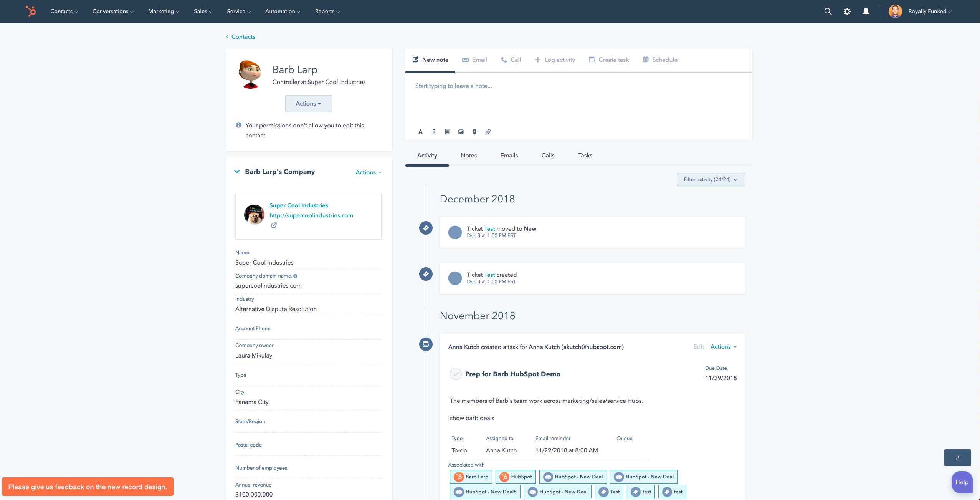Image resolution: width=980 pixels, height=500 pixels.
Task: Open the Actions dropdown under Barb Larp
Action: point(308,104)
